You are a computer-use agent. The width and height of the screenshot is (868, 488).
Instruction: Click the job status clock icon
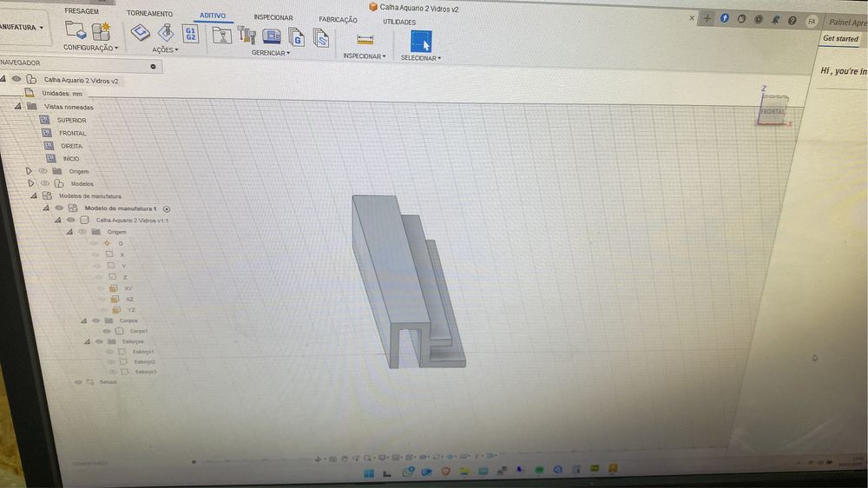click(759, 19)
